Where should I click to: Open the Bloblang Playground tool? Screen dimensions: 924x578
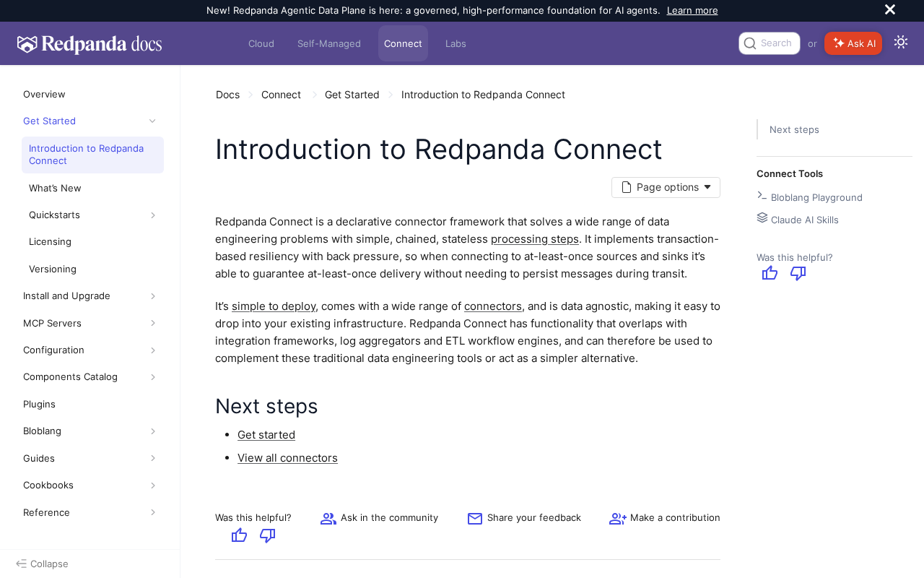pyautogui.click(x=816, y=197)
